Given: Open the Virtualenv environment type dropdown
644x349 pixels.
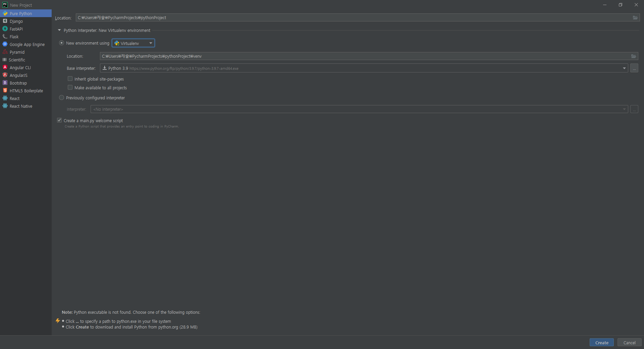Looking at the screenshot, I should pos(133,43).
